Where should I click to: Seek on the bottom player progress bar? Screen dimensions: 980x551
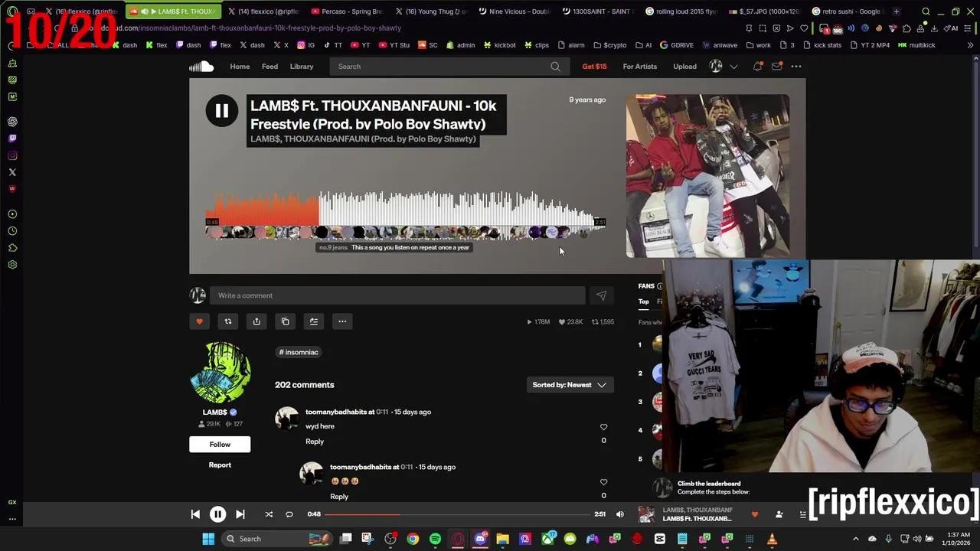[457, 514]
